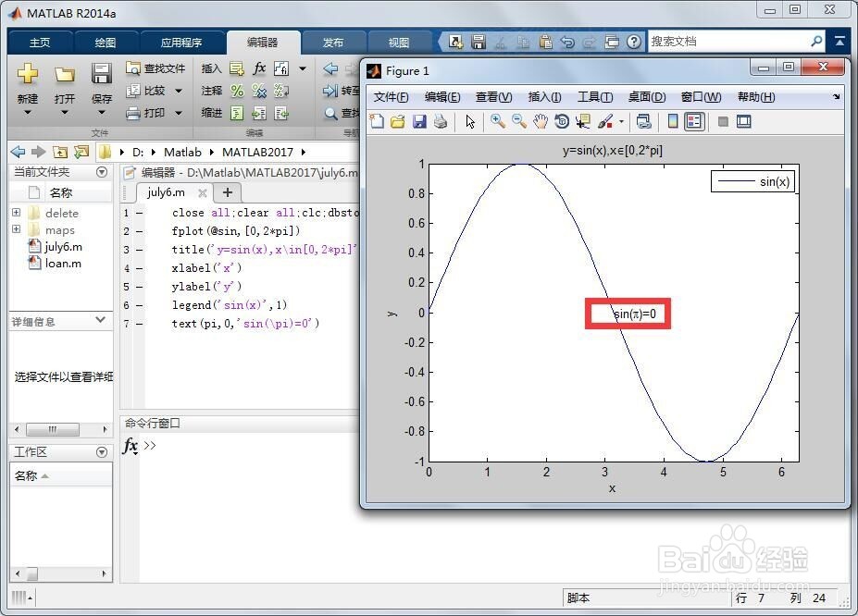858x616 pixels.
Task: Expand the delete folder tree node
Action: tap(17, 212)
